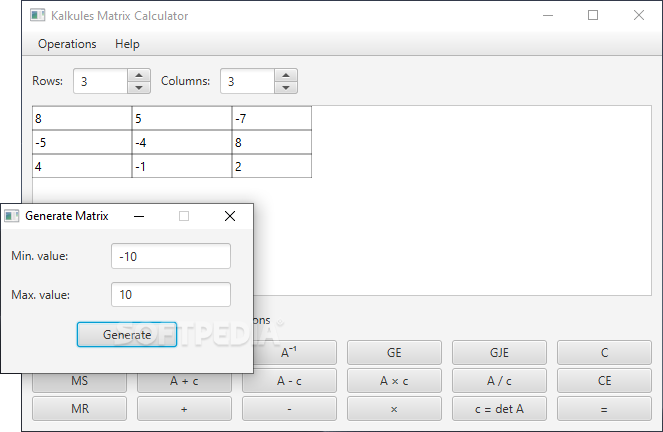Click the matrix addition + button

184,409
